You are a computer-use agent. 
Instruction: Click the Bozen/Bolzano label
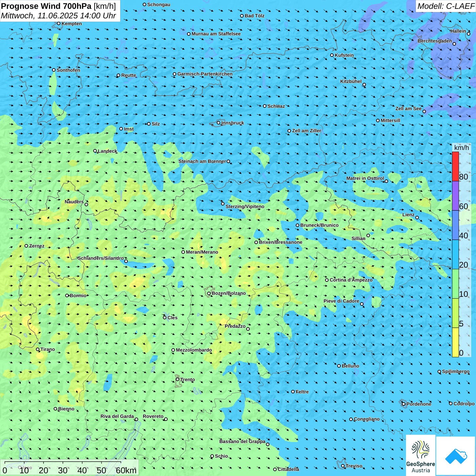[228, 293]
